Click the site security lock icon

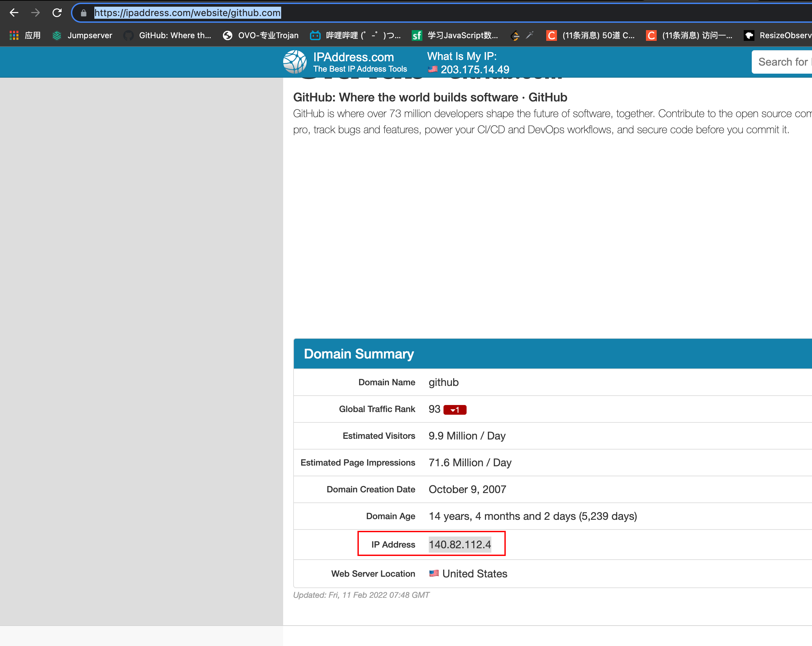[x=84, y=13]
